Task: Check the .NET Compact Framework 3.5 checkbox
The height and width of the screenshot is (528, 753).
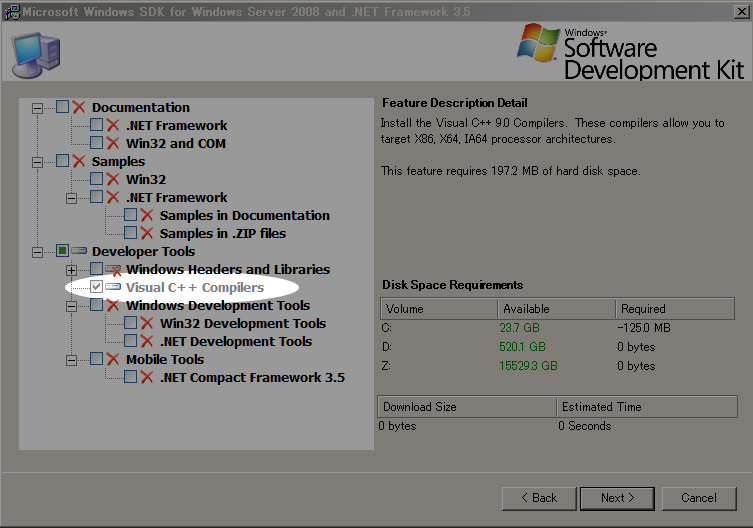Action: click(131, 377)
